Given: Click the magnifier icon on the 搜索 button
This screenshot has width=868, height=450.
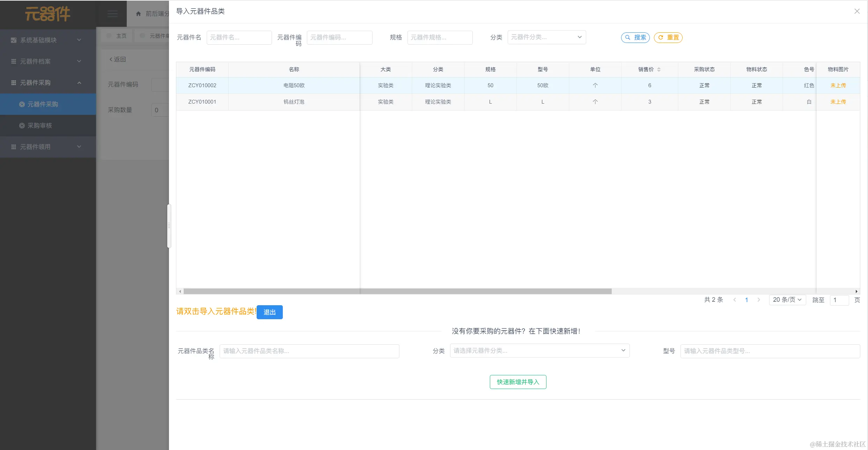Looking at the screenshot, I should tap(627, 37).
